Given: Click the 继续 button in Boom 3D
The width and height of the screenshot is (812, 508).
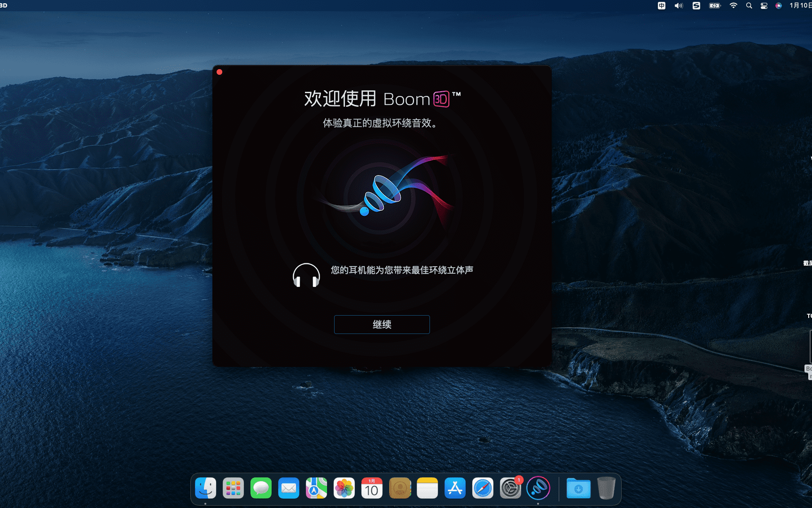Looking at the screenshot, I should pos(382,325).
